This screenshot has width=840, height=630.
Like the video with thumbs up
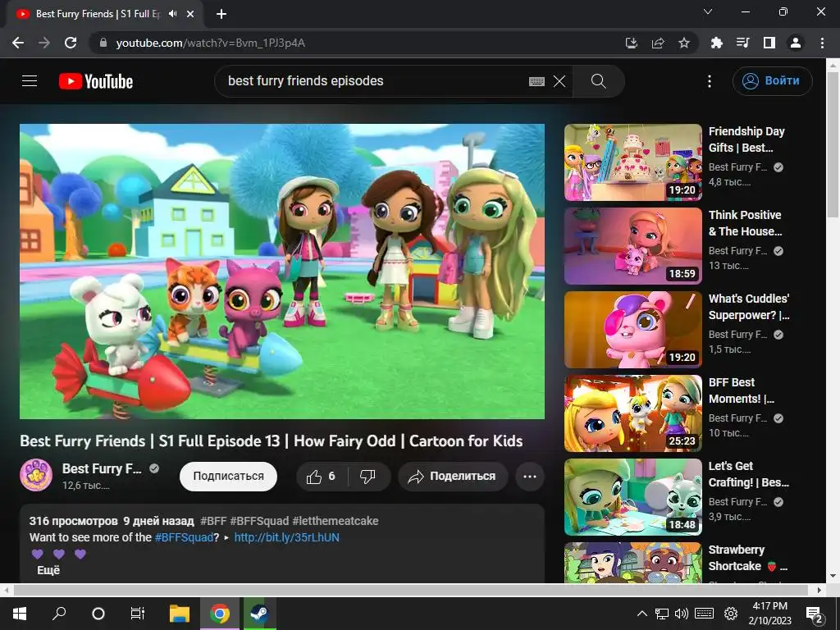click(322, 477)
